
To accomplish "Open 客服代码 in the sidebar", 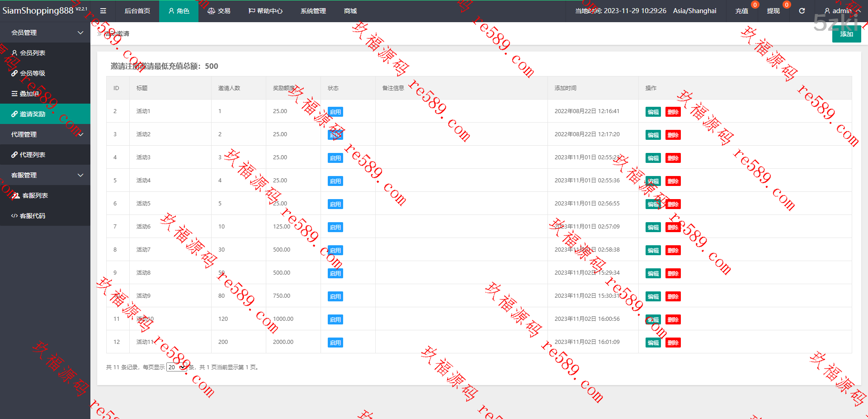I will [x=32, y=216].
